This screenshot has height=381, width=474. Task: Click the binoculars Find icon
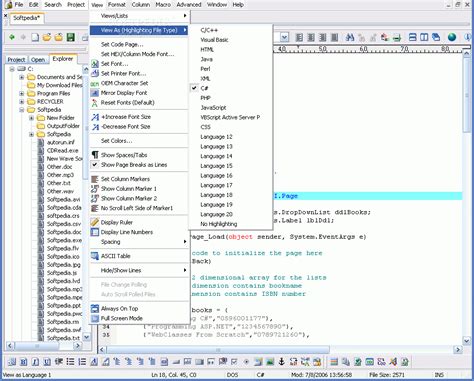click(x=350, y=37)
